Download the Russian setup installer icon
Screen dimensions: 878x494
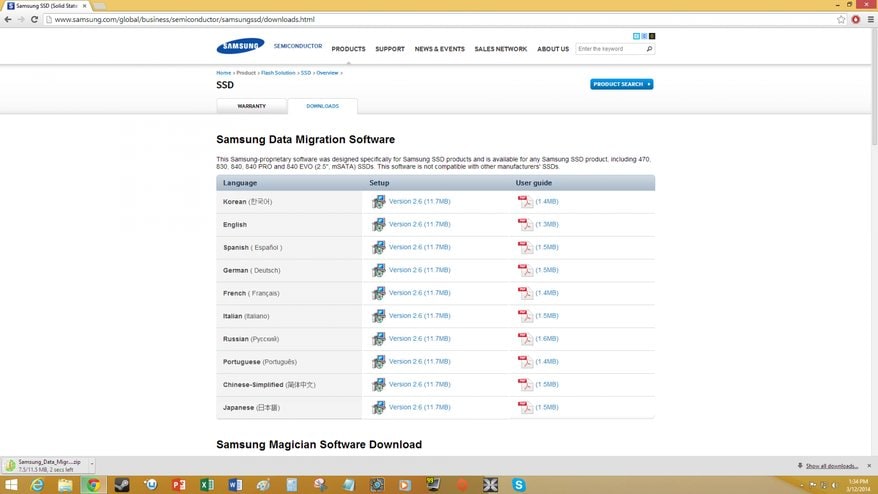pos(379,339)
